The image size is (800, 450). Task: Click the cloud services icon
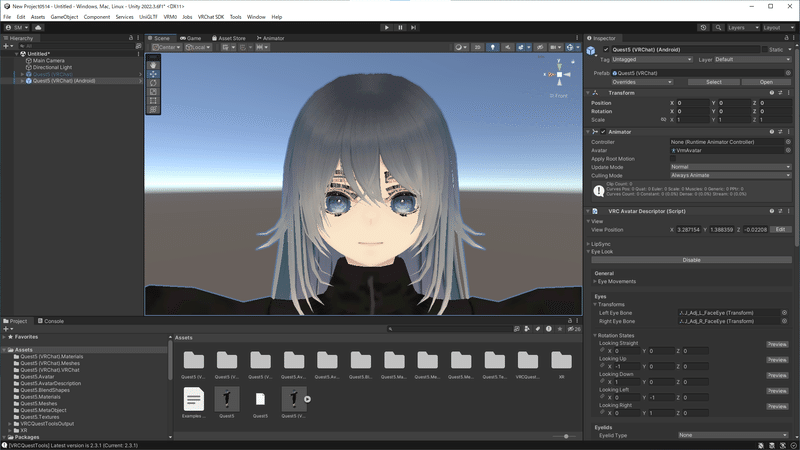pos(38,28)
